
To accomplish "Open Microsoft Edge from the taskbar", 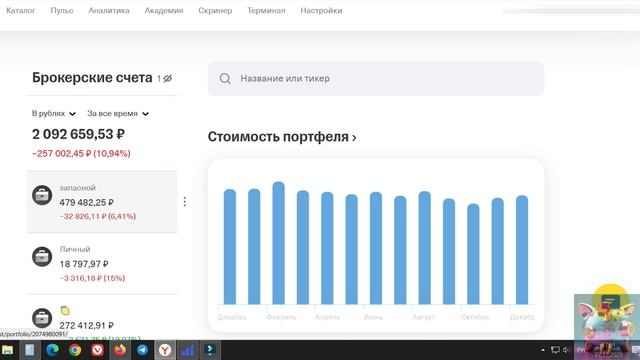I will (52, 350).
